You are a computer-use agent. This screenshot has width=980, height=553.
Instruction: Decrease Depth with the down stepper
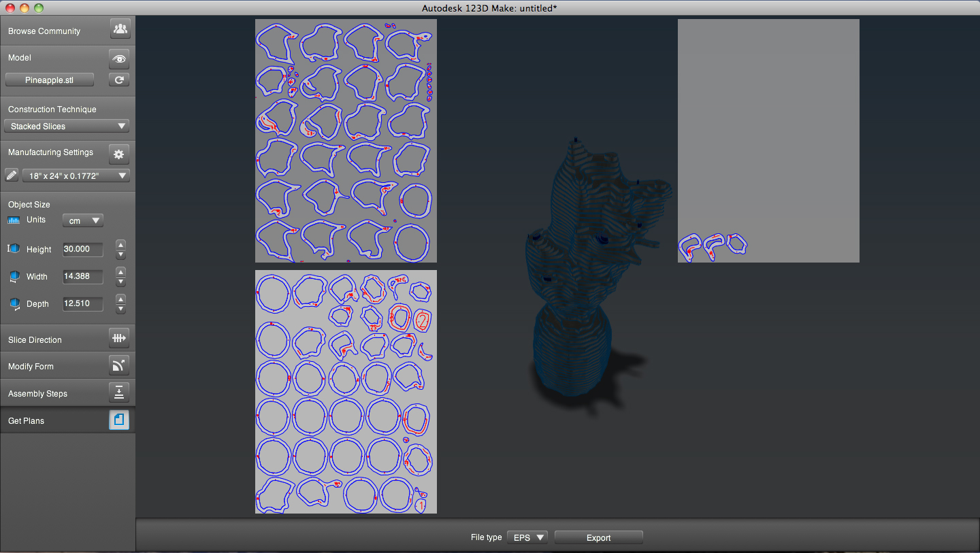[x=120, y=309]
